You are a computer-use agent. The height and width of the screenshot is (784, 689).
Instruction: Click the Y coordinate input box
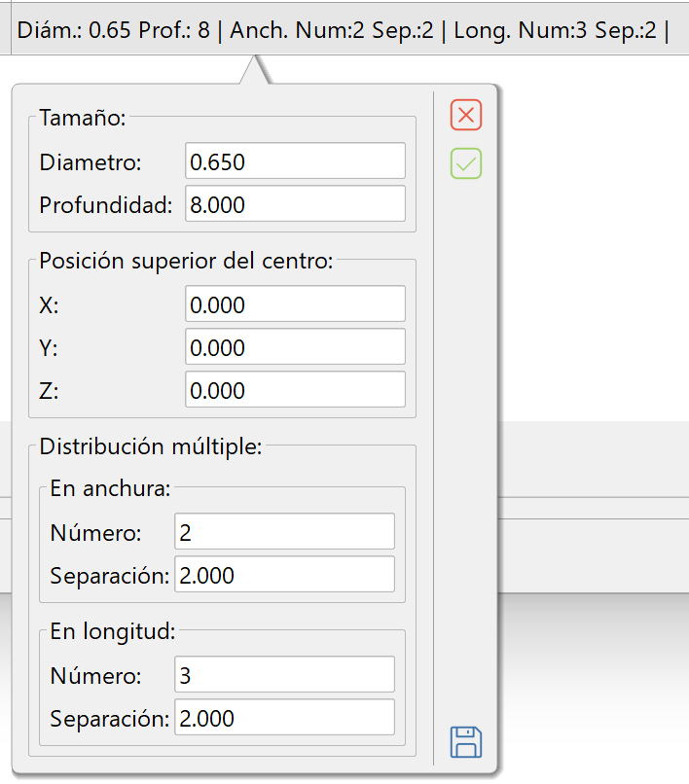[295, 347]
